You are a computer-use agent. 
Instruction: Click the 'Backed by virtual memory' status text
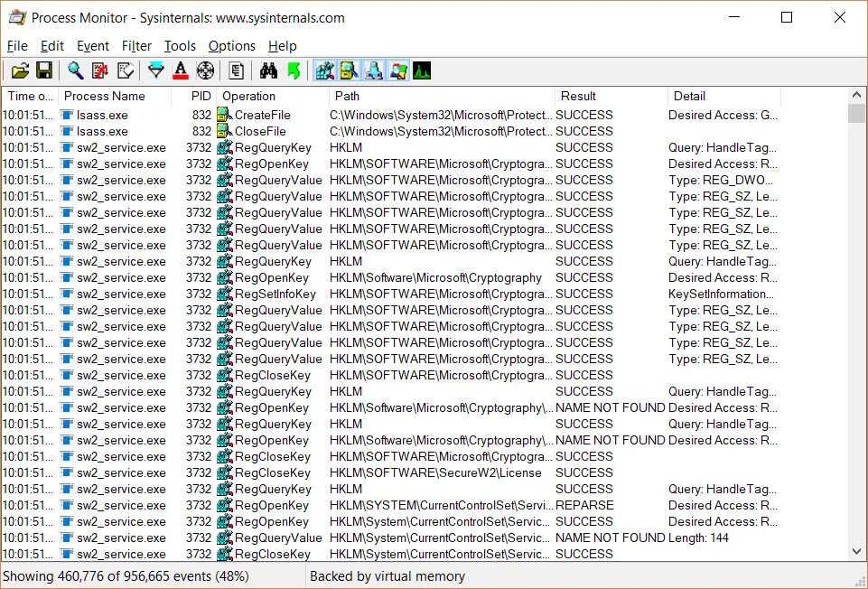[x=387, y=576]
